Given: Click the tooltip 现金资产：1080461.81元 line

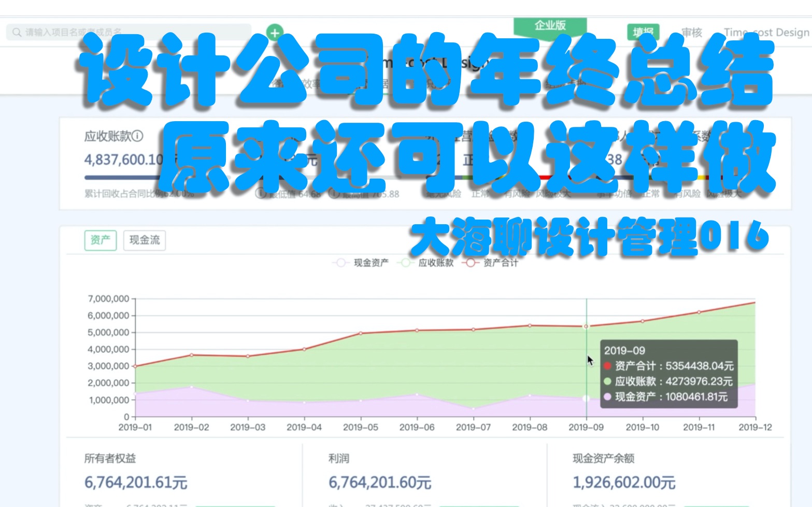Looking at the screenshot, I should pyautogui.click(x=666, y=397).
